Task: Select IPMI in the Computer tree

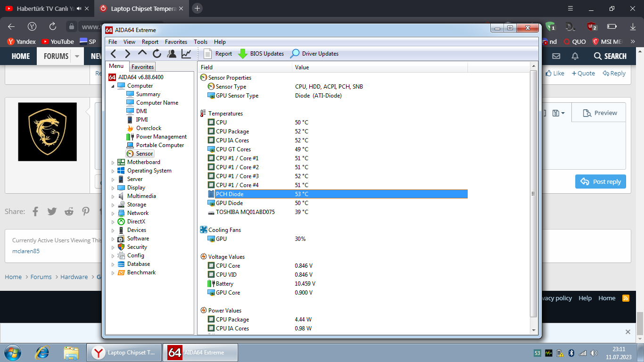Action: pyautogui.click(x=142, y=120)
